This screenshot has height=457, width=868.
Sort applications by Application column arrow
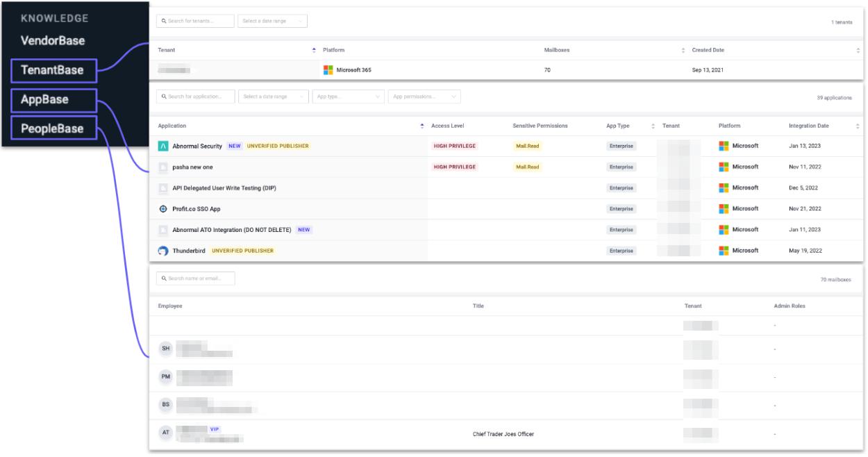tap(422, 126)
